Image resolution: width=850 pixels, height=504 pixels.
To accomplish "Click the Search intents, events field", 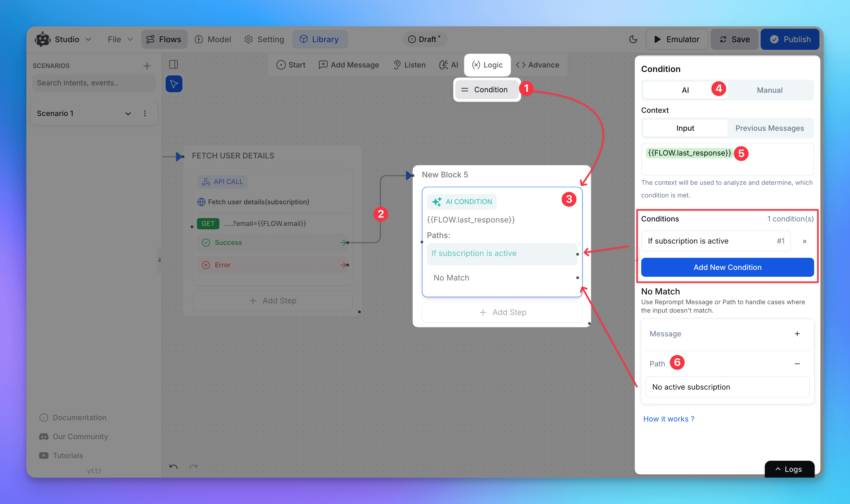I will (94, 83).
